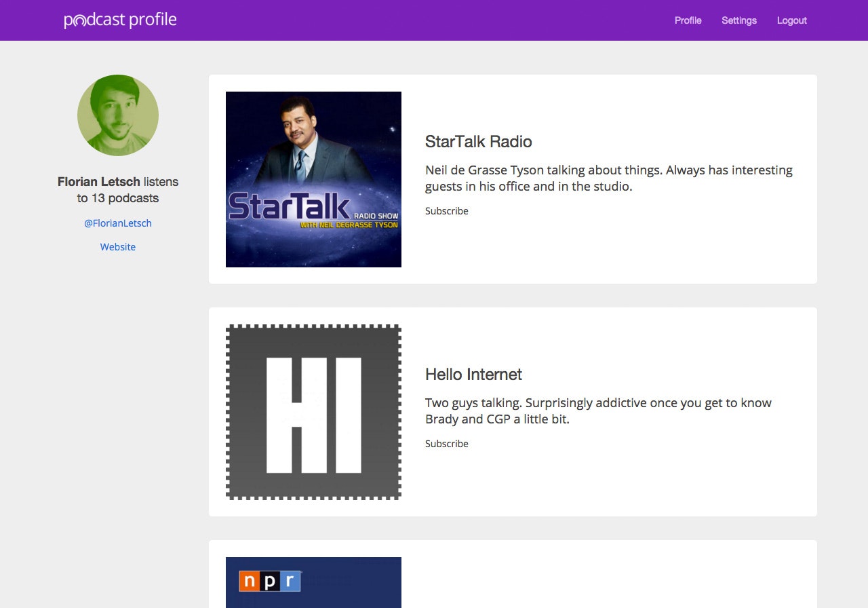868x608 pixels.
Task: Select the StarTalk Radio title
Action: (478, 142)
